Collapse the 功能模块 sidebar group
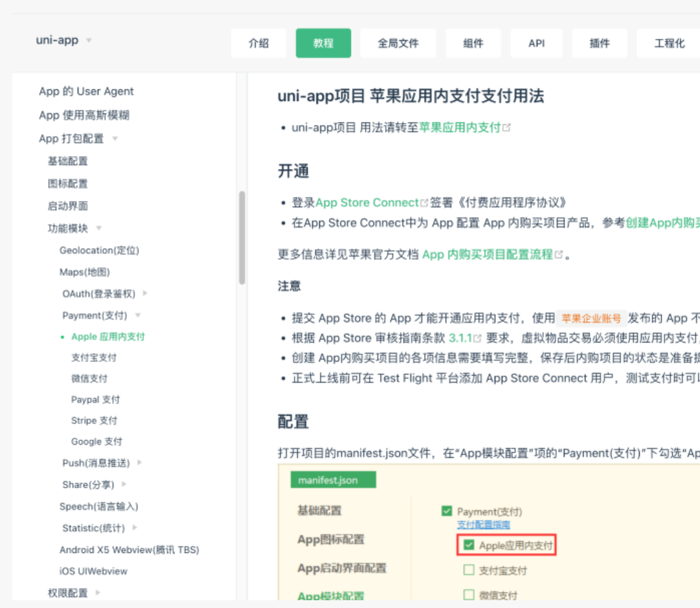Image resolution: width=700 pixels, height=608 pixels. point(99,228)
